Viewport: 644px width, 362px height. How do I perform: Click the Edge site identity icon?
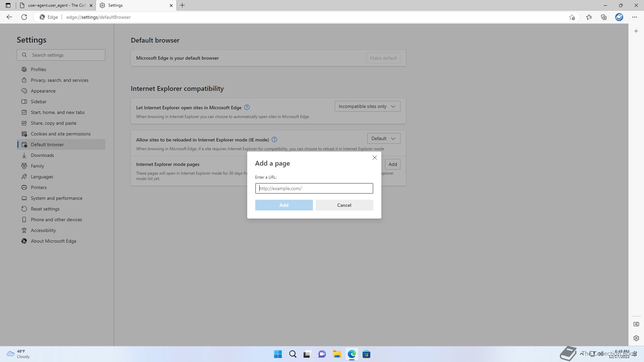49,17
